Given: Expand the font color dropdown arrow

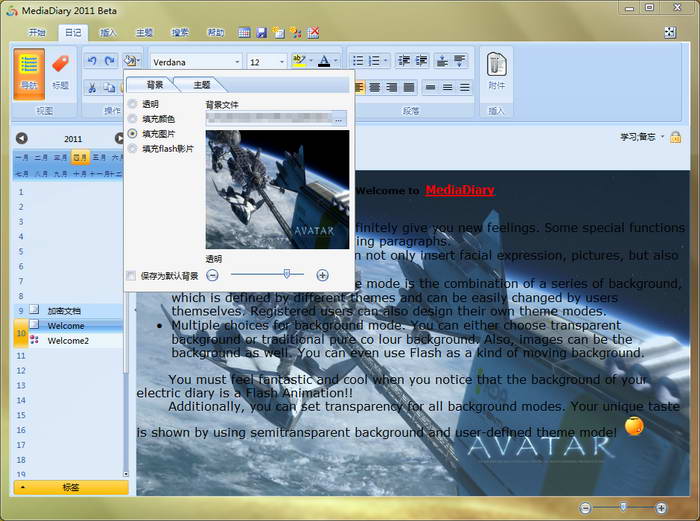Looking at the screenshot, I should pos(335,62).
